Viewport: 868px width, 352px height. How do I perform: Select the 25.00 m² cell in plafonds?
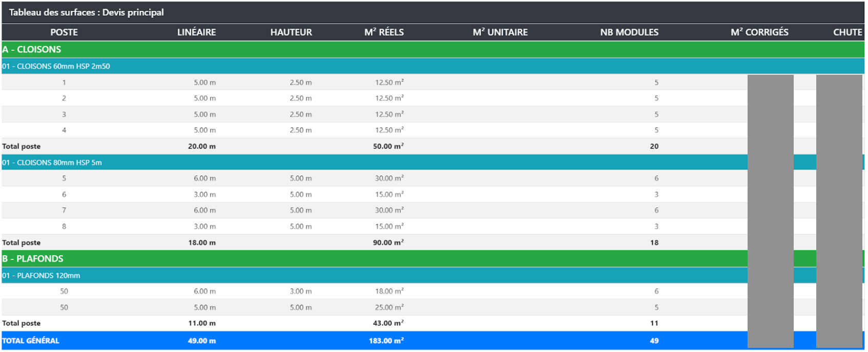click(x=389, y=307)
